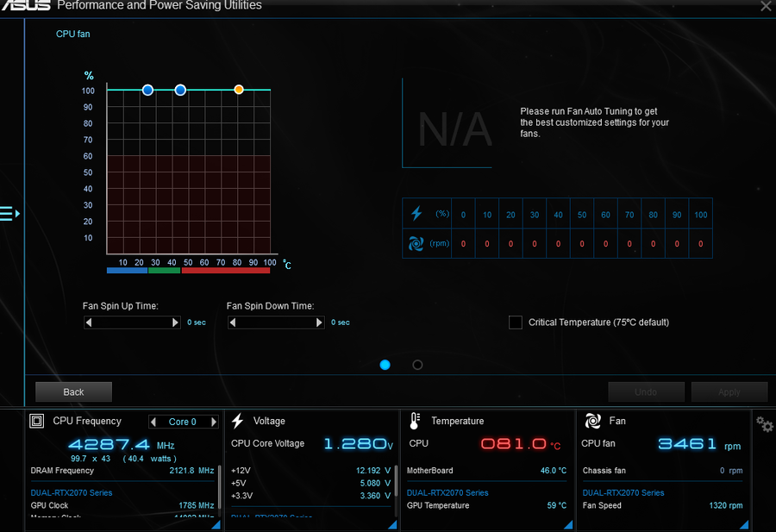Image resolution: width=776 pixels, height=532 pixels.
Task: Click the CPU Frequency chip icon
Action: 36,421
